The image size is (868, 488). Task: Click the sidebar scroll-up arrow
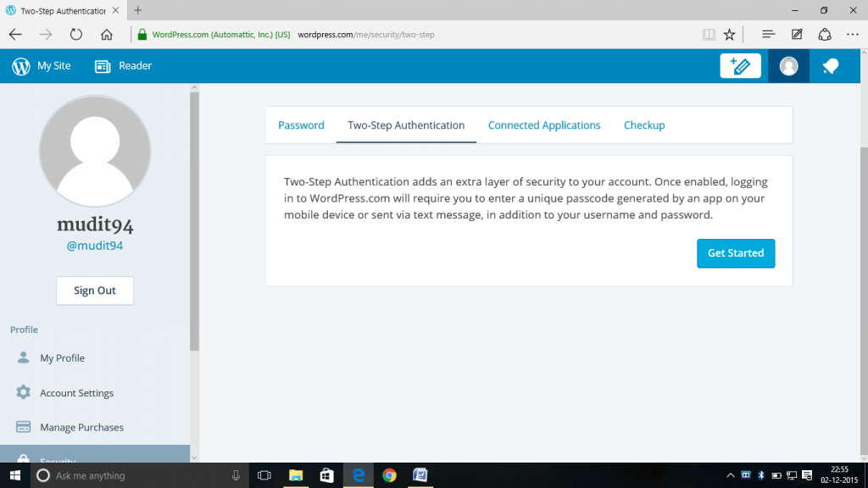point(194,87)
